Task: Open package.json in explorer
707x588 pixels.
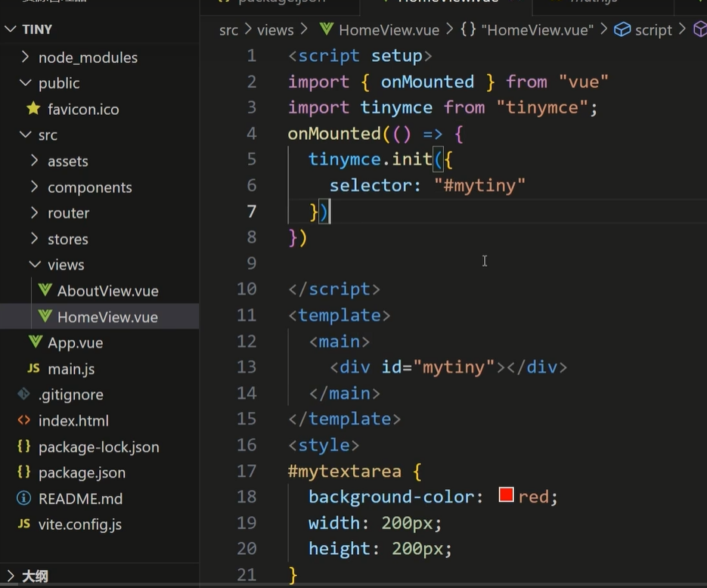Action: 82,472
